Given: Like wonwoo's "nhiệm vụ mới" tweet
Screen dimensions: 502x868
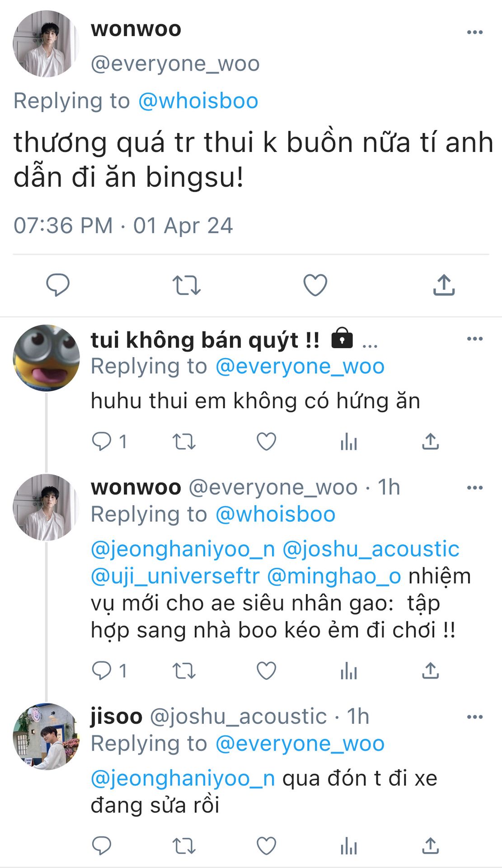Looking at the screenshot, I should pos(266,671).
